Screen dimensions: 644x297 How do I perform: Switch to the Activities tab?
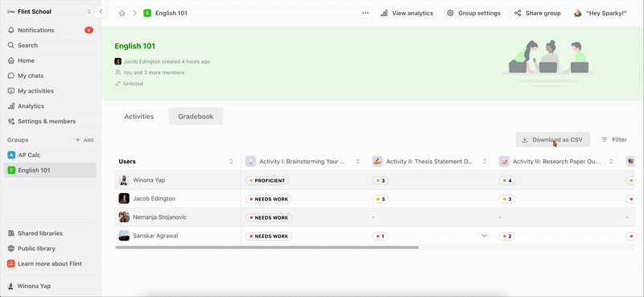point(138,116)
